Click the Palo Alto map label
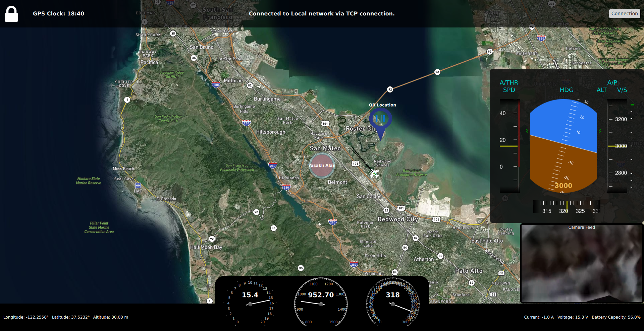 click(x=469, y=271)
